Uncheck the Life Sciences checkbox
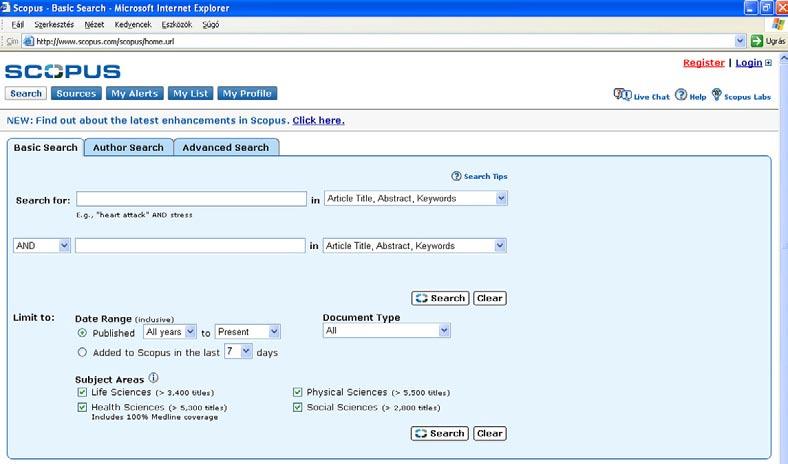Screen dimensions: 788x464 [x=82, y=392]
